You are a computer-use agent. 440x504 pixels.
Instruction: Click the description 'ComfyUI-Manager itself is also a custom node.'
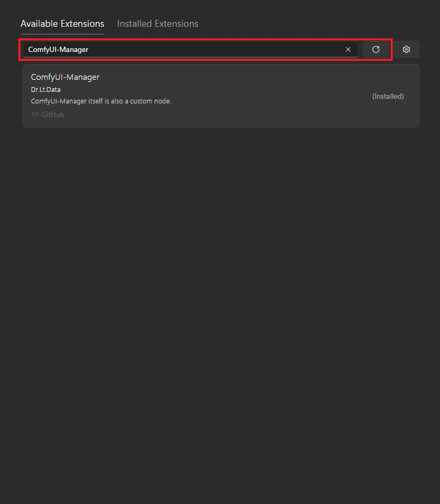pyautogui.click(x=101, y=101)
